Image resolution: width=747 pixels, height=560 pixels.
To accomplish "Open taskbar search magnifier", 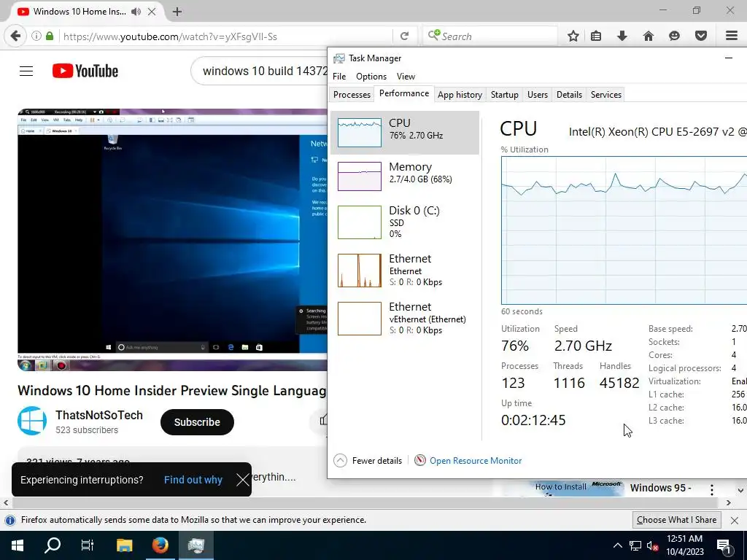I will 53,545.
